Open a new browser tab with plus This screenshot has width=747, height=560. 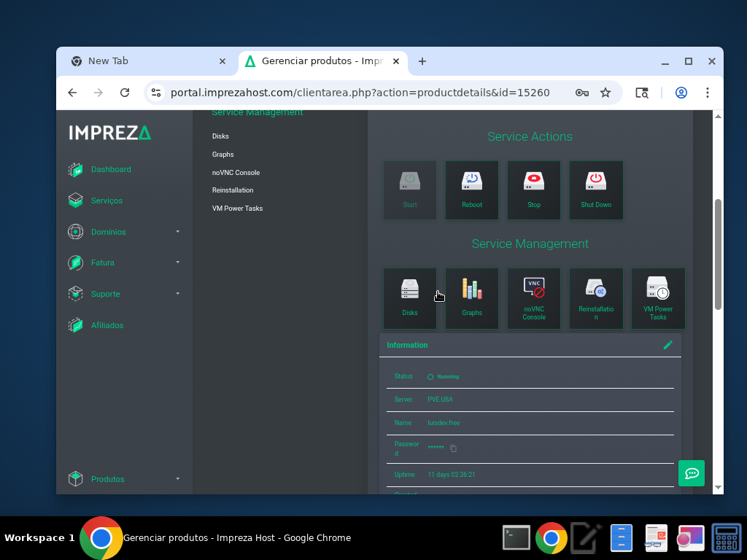click(x=422, y=61)
